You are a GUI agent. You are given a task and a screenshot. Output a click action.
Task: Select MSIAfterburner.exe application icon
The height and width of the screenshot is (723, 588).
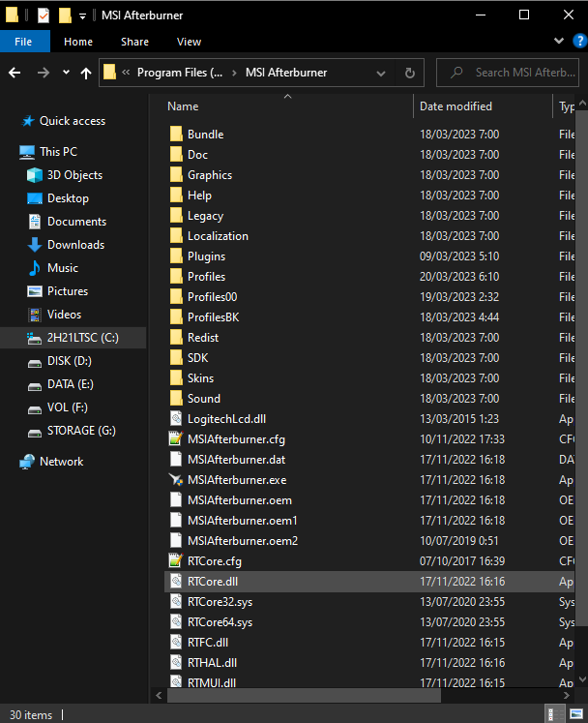(x=176, y=480)
